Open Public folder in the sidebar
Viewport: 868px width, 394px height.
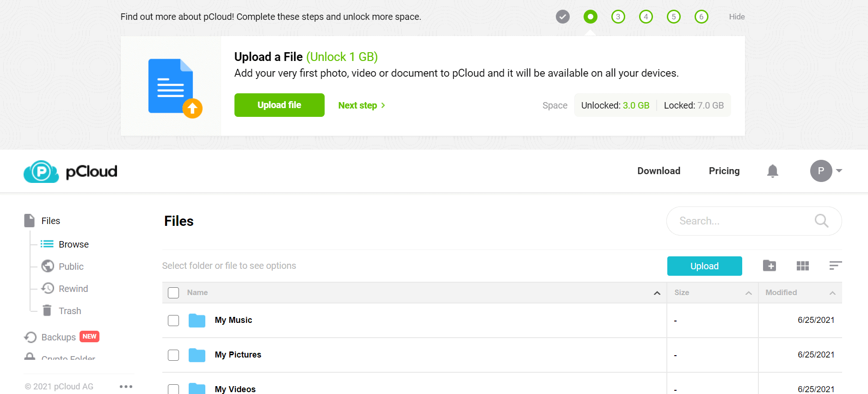(x=62, y=267)
